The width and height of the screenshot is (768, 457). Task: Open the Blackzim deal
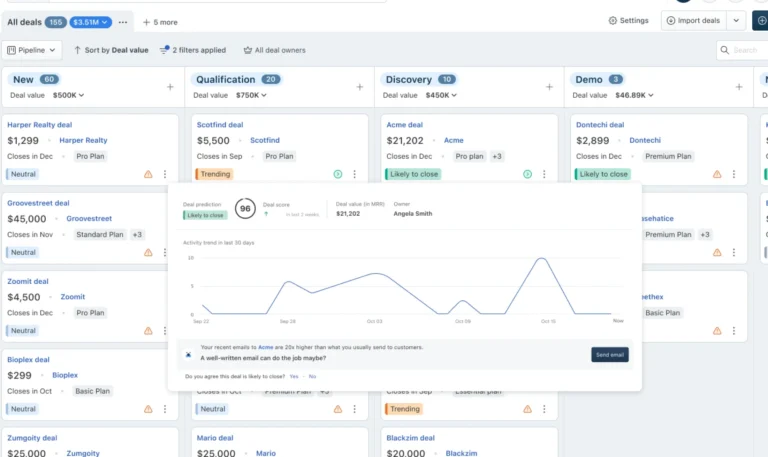click(410, 438)
